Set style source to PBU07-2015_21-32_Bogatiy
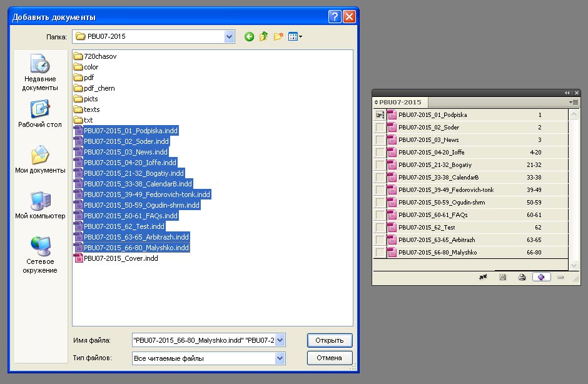The image size is (588, 384). (380, 164)
